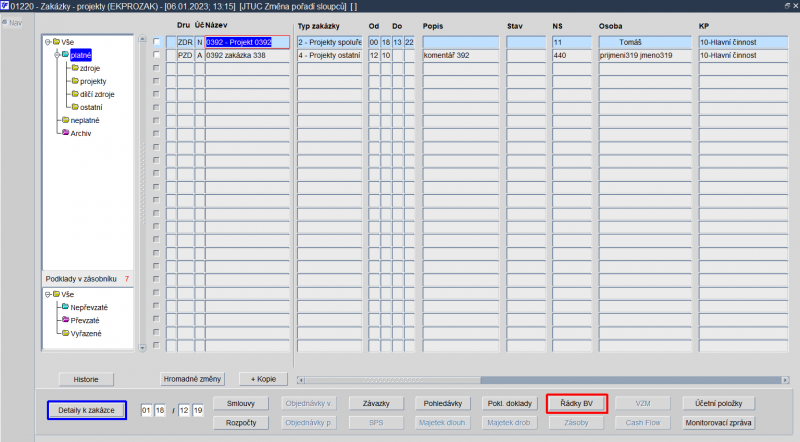
Task: Click the Pohledávky button
Action: tap(443, 403)
